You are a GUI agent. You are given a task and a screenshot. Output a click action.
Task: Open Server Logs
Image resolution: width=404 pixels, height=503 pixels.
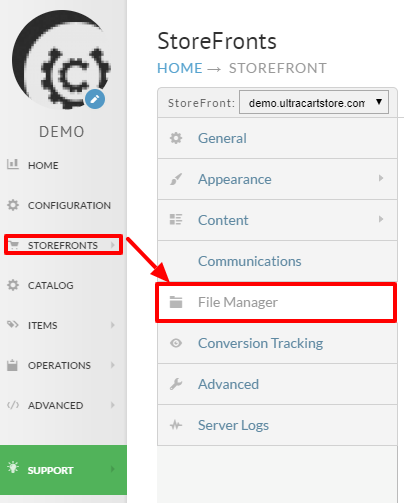pos(233,425)
